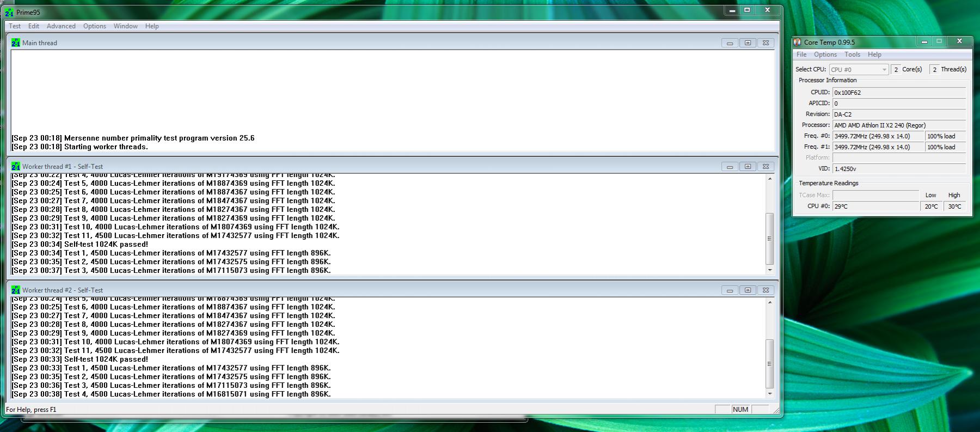Click Freq. #1 100% load field
Image resolution: width=980 pixels, height=432 pixels.
coord(945,147)
